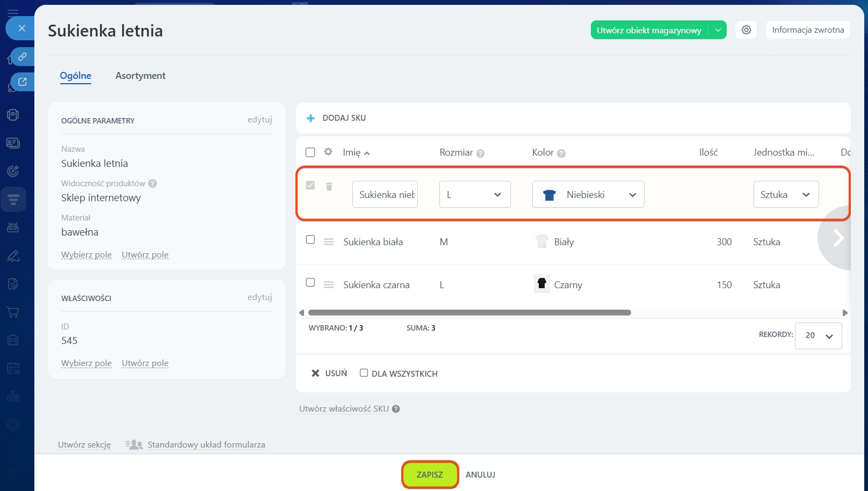Open the Sztuka unit dropdown

(785, 194)
